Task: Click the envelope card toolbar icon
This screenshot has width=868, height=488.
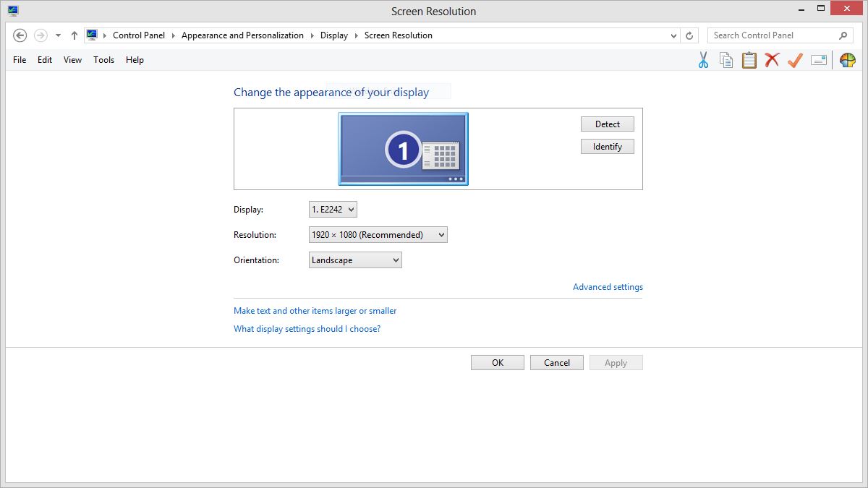Action: pos(819,60)
